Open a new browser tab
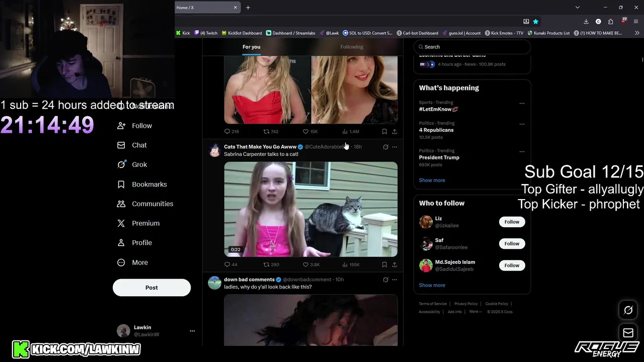Screen dimensions: 644x362 pos(248,8)
